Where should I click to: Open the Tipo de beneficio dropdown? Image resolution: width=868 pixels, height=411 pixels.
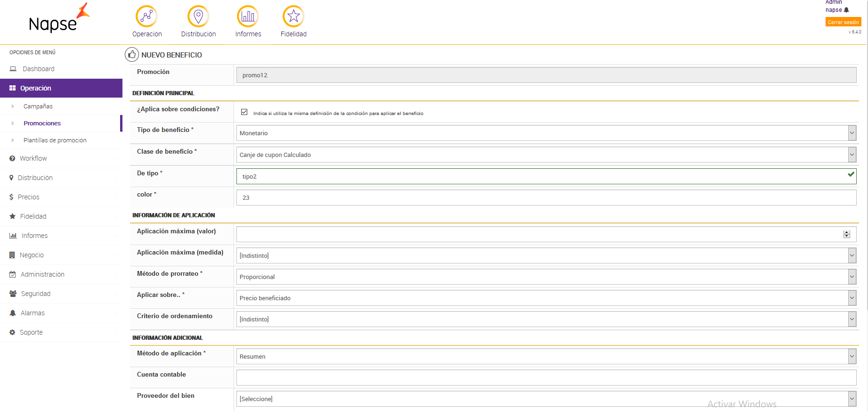click(x=545, y=133)
